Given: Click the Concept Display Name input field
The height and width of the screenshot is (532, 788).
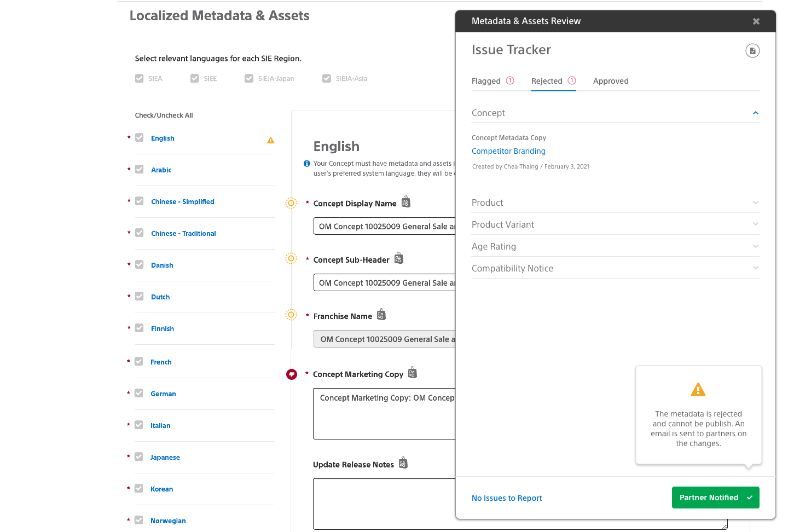Looking at the screenshot, I should coord(385,226).
